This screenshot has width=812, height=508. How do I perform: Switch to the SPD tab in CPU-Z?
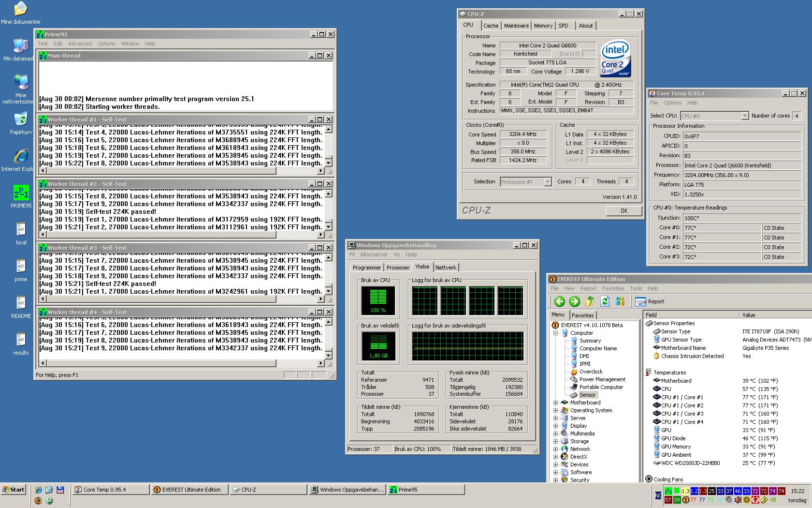pyautogui.click(x=564, y=26)
